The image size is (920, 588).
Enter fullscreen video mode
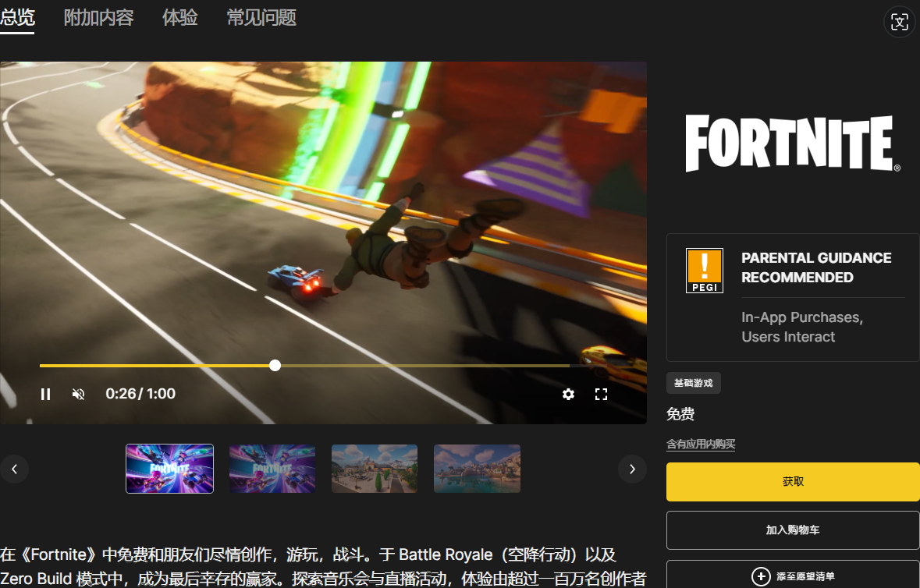point(601,395)
